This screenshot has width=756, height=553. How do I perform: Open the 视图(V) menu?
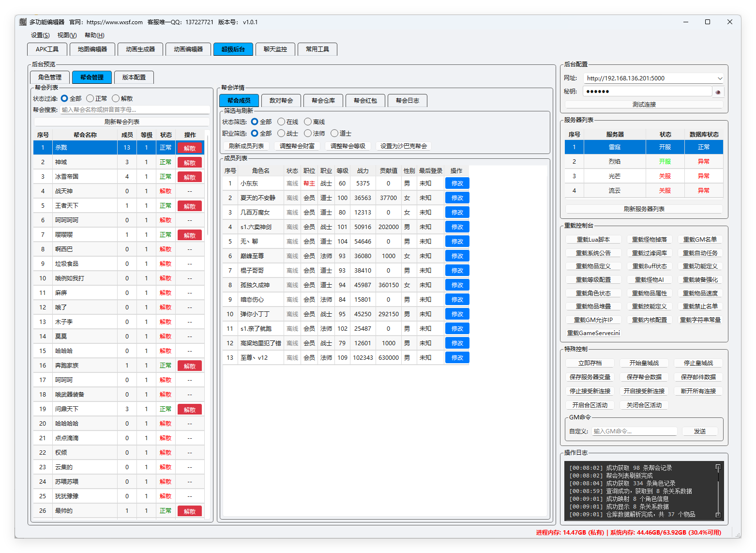coord(67,35)
